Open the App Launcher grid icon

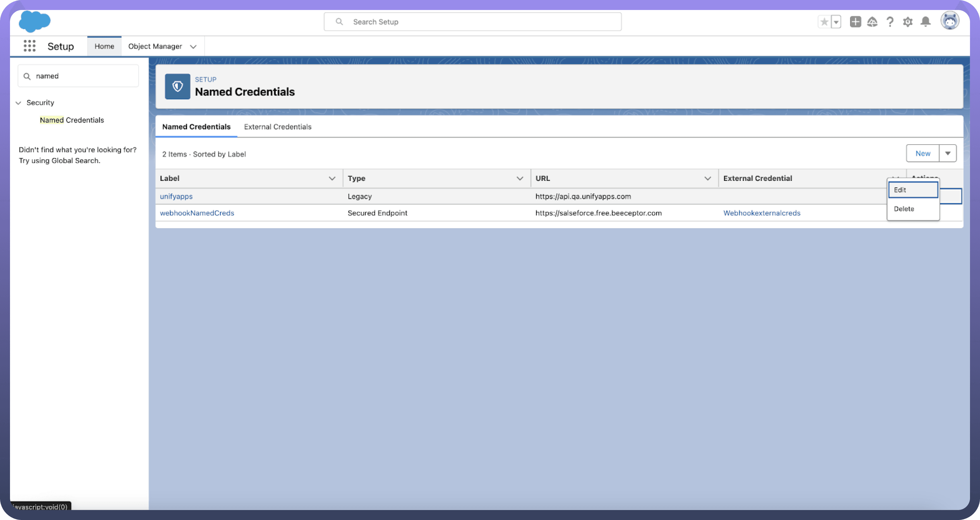click(x=29, y=46)
